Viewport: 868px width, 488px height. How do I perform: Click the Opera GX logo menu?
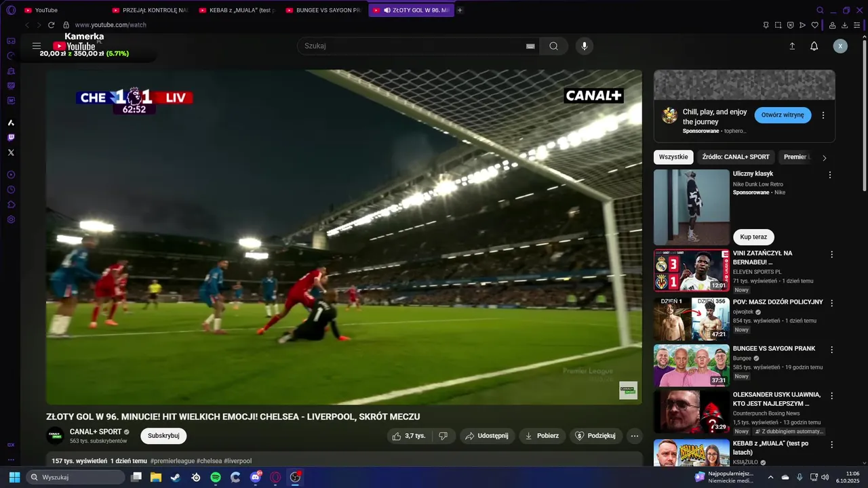pos(11,10)
